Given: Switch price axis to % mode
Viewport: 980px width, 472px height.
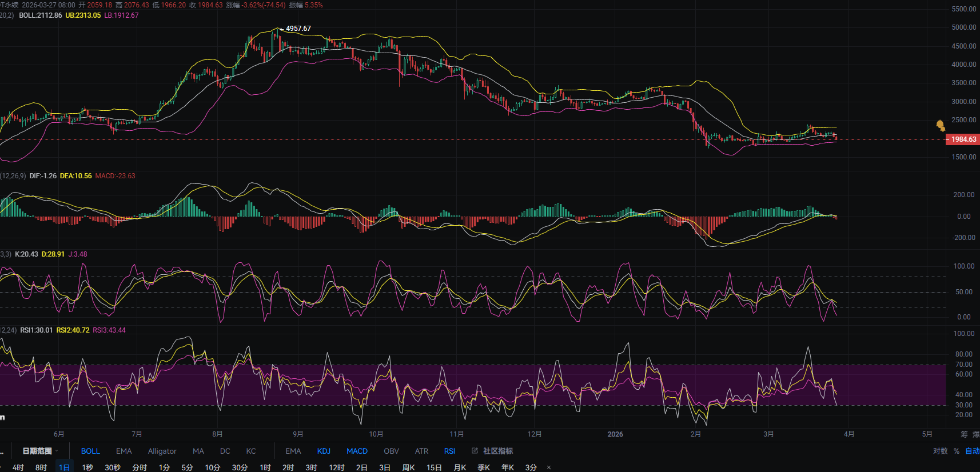Looking at the screenshot, I should click(x=957, y=451).
